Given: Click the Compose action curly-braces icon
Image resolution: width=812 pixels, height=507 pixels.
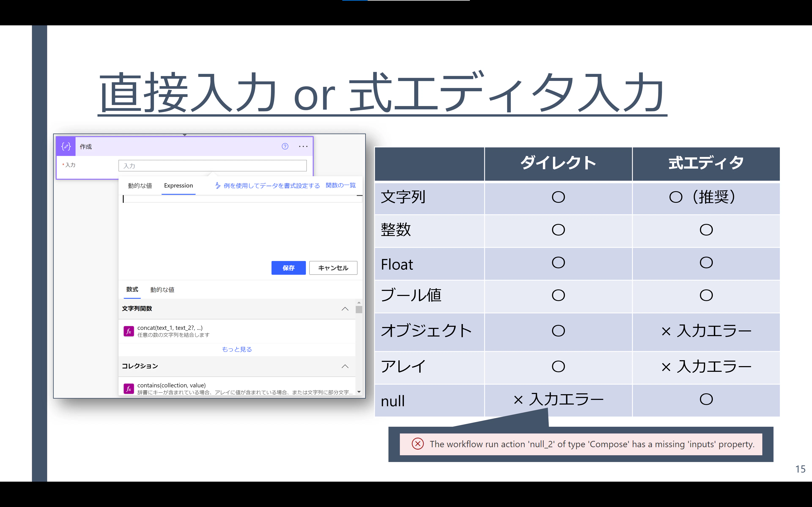Looking at the screenshot, I should pyautogui.click(x=66, y=147).
